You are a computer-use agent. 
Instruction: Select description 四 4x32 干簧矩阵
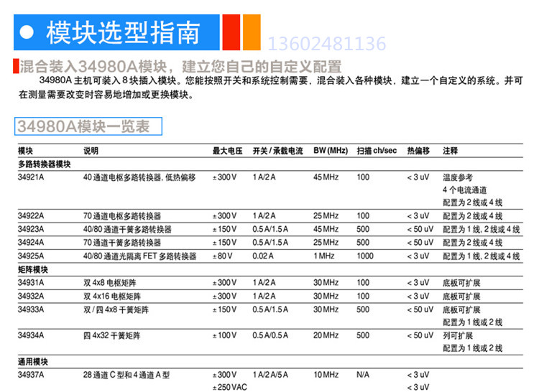pyautogui.click(x=111, y=336)
